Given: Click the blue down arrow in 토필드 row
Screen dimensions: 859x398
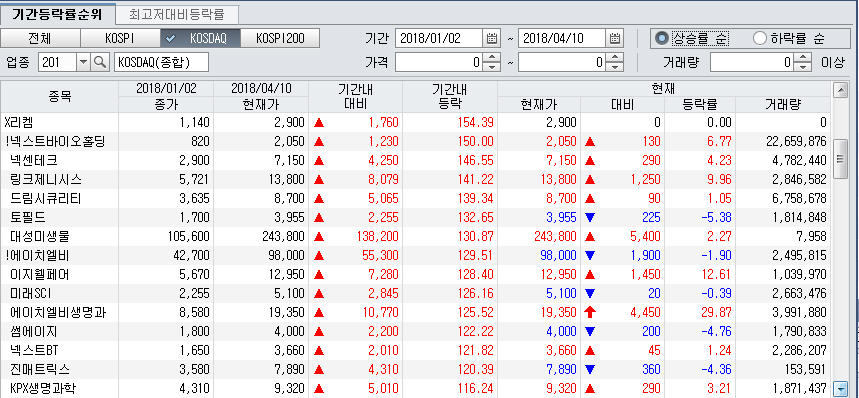Looking at the screenshot, I should (590, 217).
